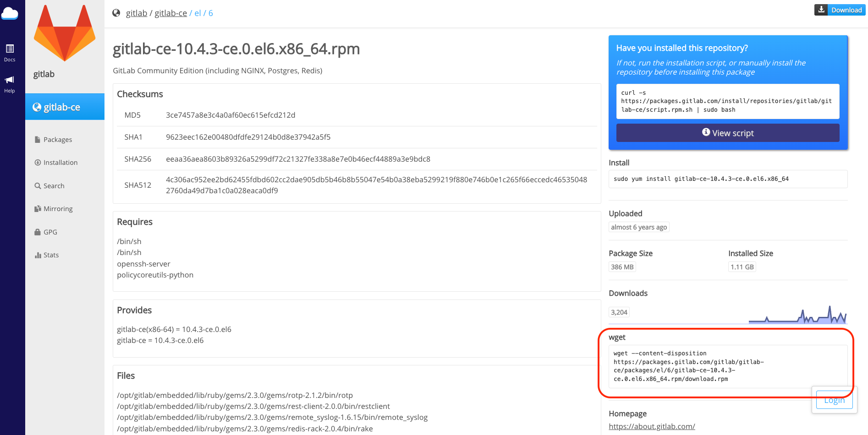Click the sudo yum install command field
This screenshot has height=435, width=868.
pos(728,179)
